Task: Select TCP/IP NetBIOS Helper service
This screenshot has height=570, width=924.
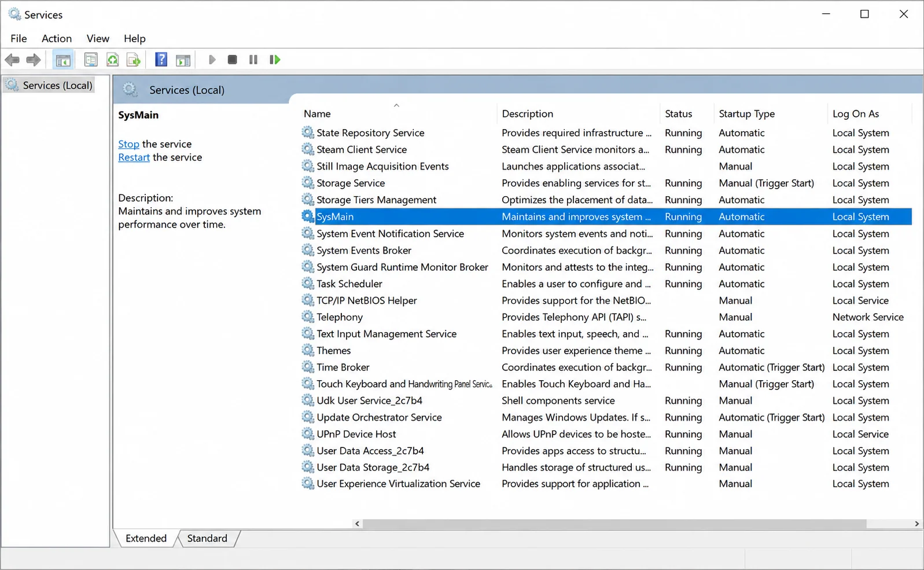Action: 606,300
